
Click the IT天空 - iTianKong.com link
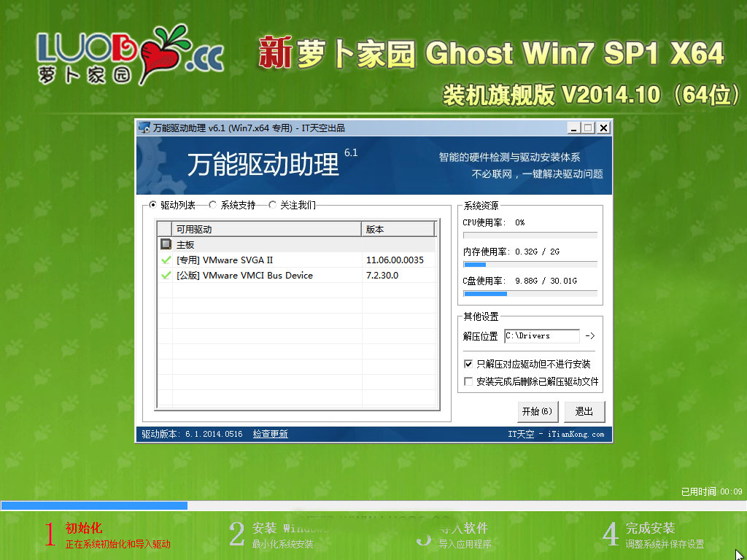click(x=556, y=434)
